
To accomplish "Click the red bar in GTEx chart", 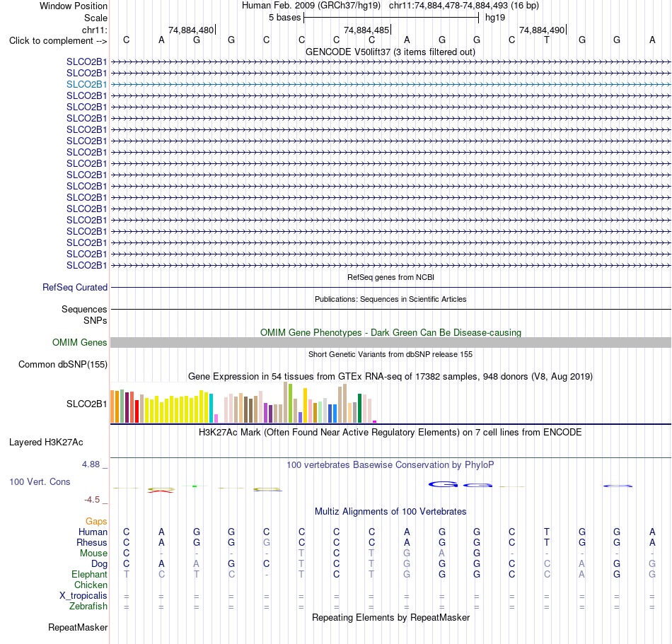I will click(137, 411).
